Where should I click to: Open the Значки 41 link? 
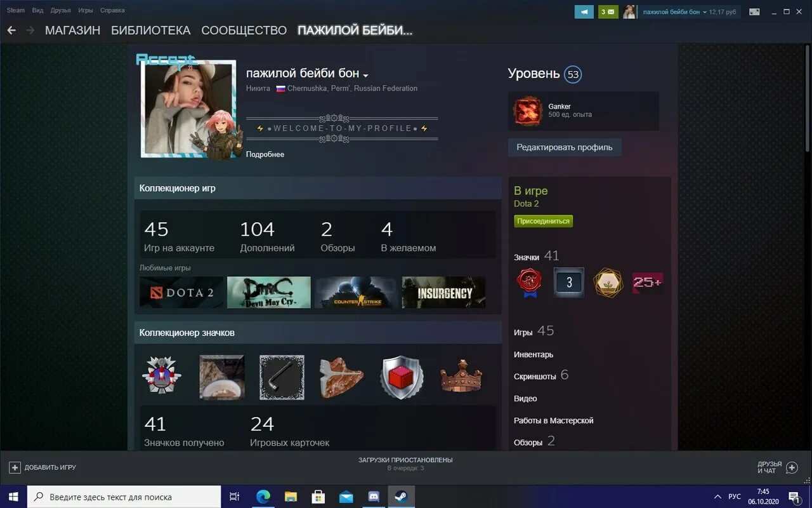pyautogui.click(x=537, y=257)
